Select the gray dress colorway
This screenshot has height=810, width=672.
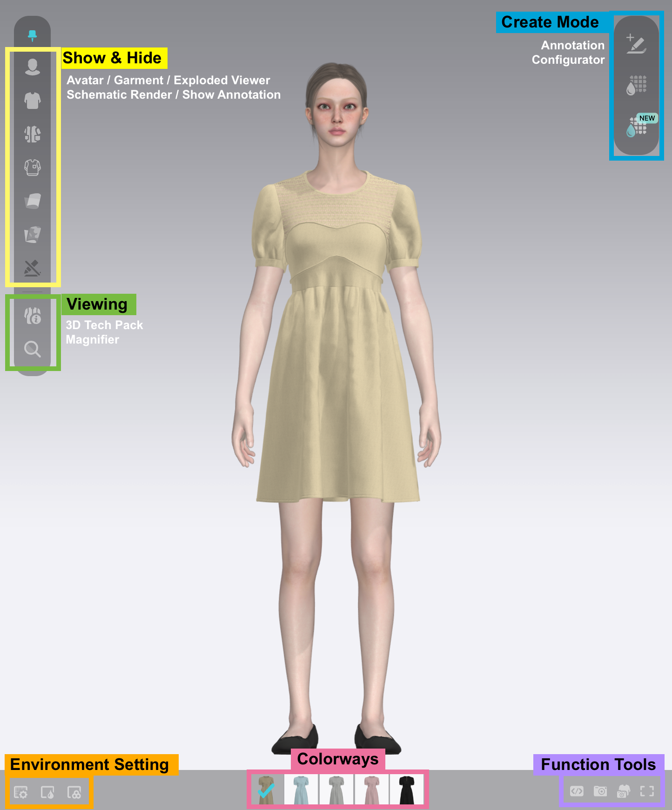pyautogui.click(x=336, y=789)
